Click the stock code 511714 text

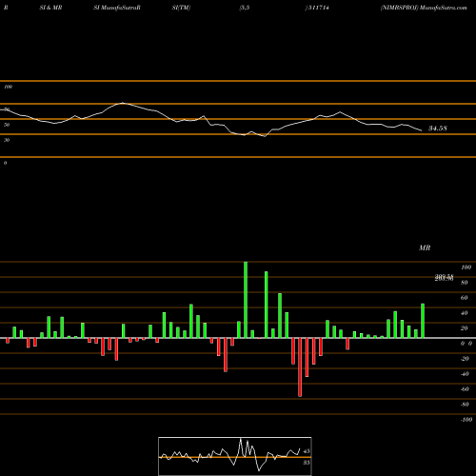319,8
